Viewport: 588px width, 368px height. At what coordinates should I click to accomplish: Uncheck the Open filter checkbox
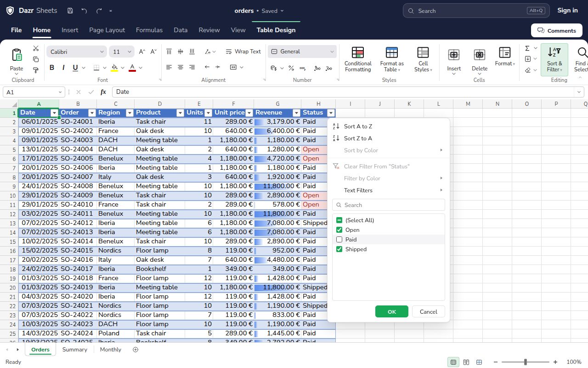[339, 230]
